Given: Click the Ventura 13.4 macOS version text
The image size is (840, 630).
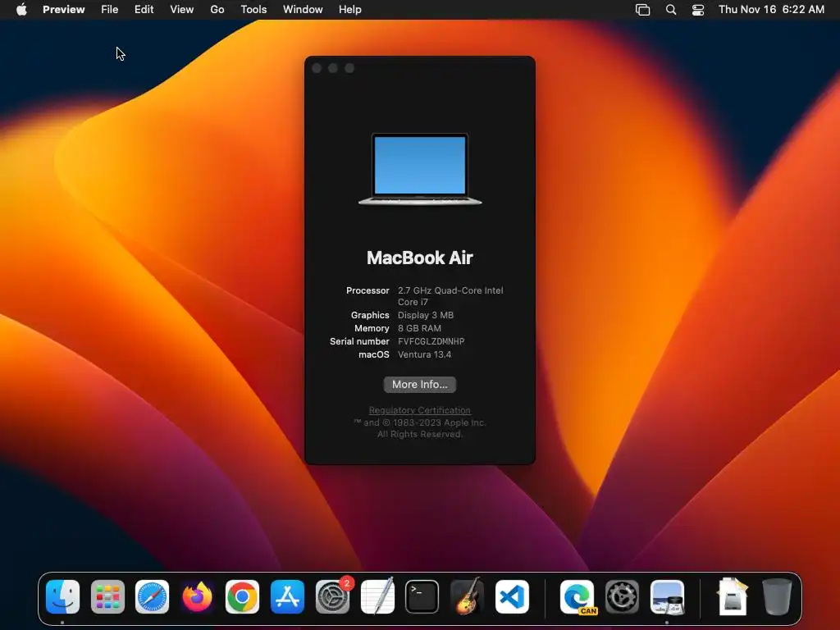Looking at the screenshot, I should click(x=424, y=354).
